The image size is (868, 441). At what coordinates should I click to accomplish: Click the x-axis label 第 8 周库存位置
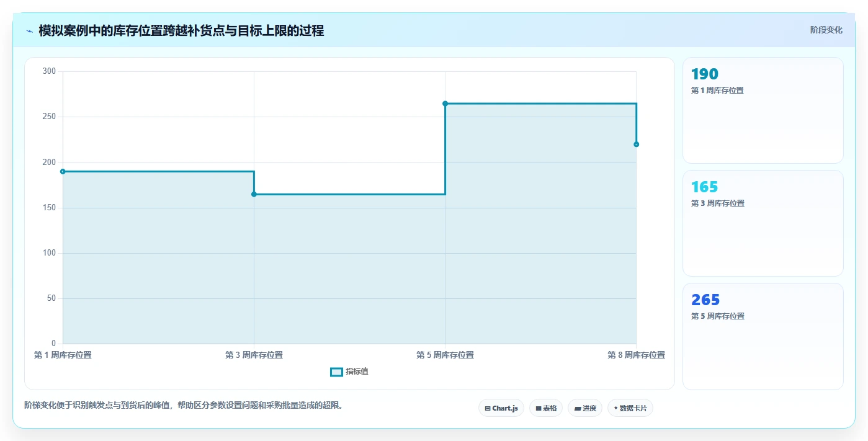(x=636, y=355)
